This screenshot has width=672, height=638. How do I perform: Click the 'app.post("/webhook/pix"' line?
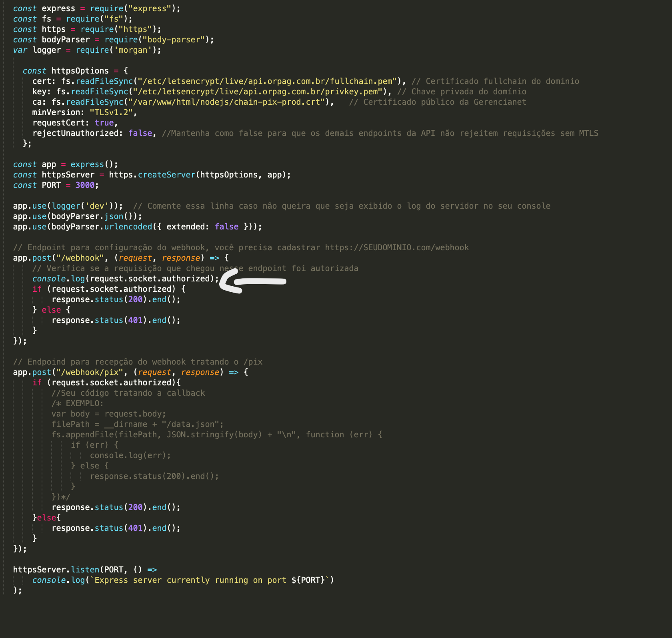click(130, 372)
